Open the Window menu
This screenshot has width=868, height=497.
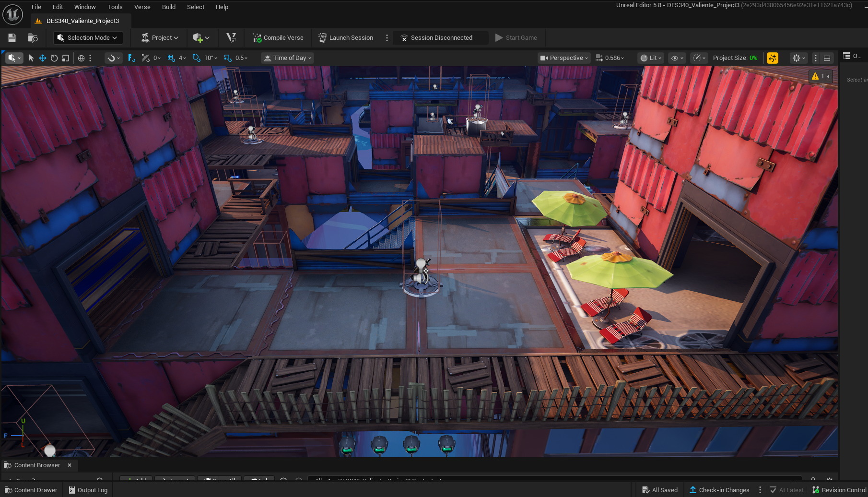(x=85, y=7)
